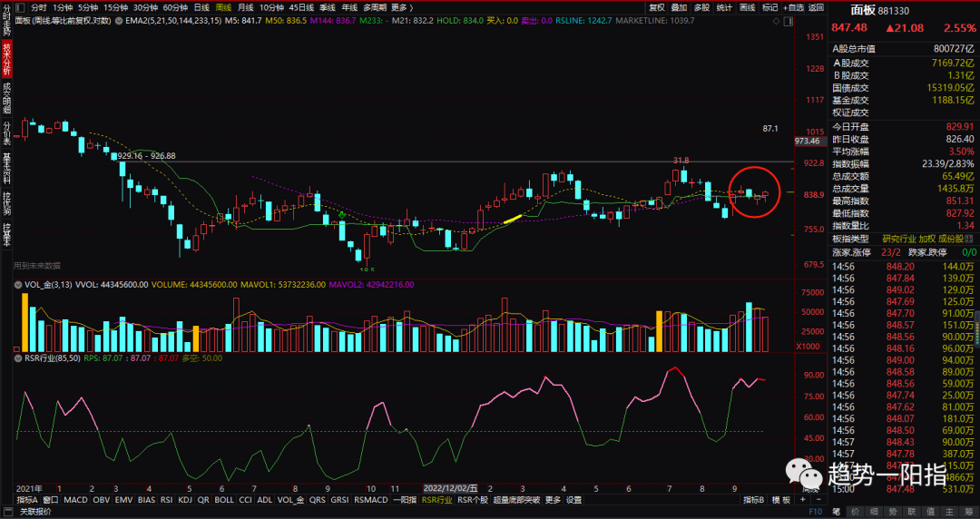Open the 多周期 multi-period view
This screenshot has height=519, width=980.
coord(375,7)
